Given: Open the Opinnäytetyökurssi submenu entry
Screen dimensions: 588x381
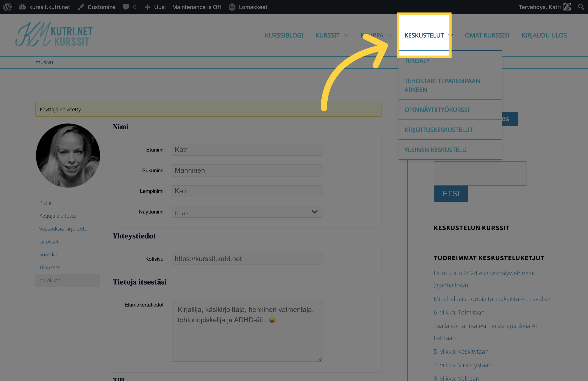Looking at the screenshot, I should coord(437,110).
